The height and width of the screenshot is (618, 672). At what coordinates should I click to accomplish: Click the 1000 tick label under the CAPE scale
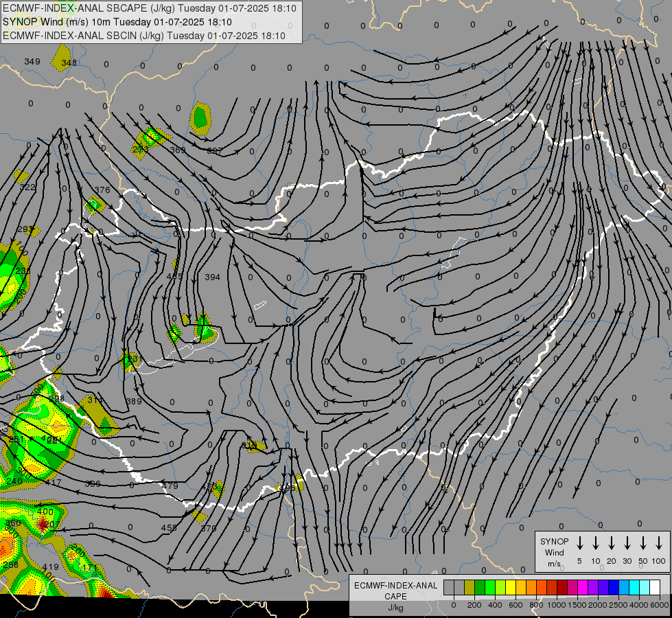point(557,605)
